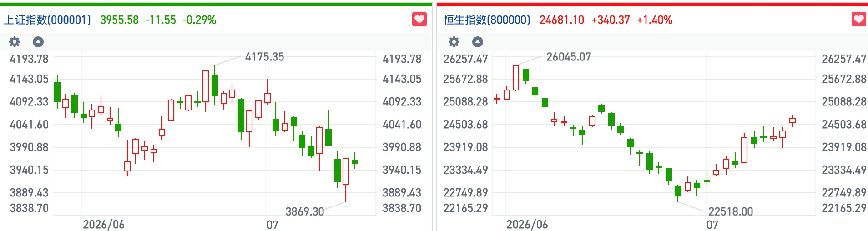Open settings gear for 恒生指数 chart
Viewport: 868px width, 231px height.
[454, 42]
